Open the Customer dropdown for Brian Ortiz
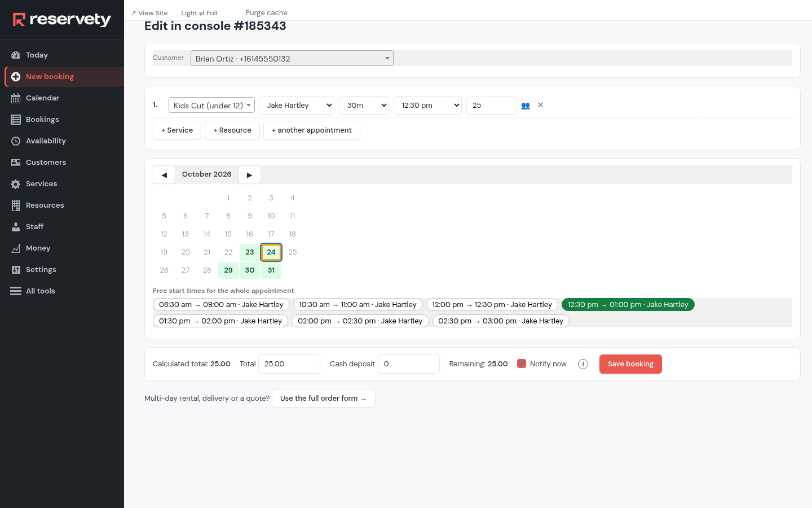 pyautogui.click(x=292, y=59)
